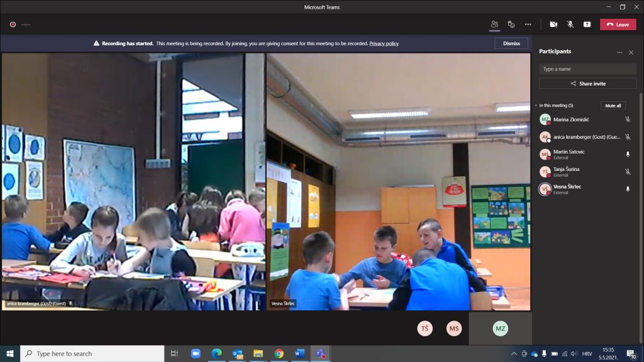Toggle the microphone mute icon in toolbar
This screenshot has height=362, width=644.
[x=570, y=25]
